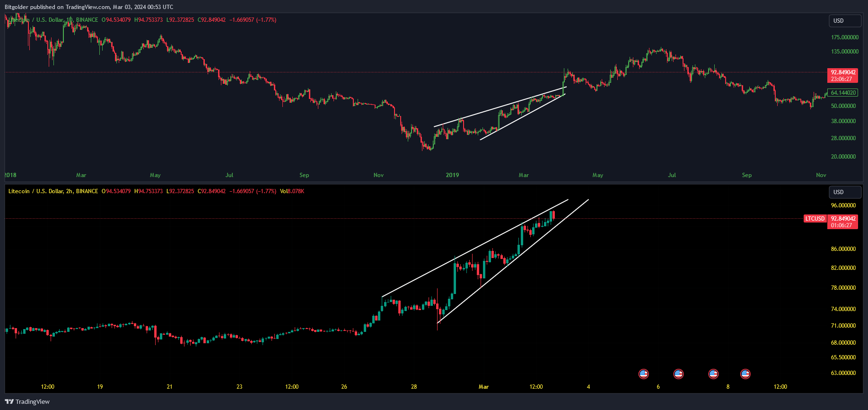Viewport: 868px width, 410px height.
Task: Click the 135.000000 price axis label
Action: (x=845, y=52)
